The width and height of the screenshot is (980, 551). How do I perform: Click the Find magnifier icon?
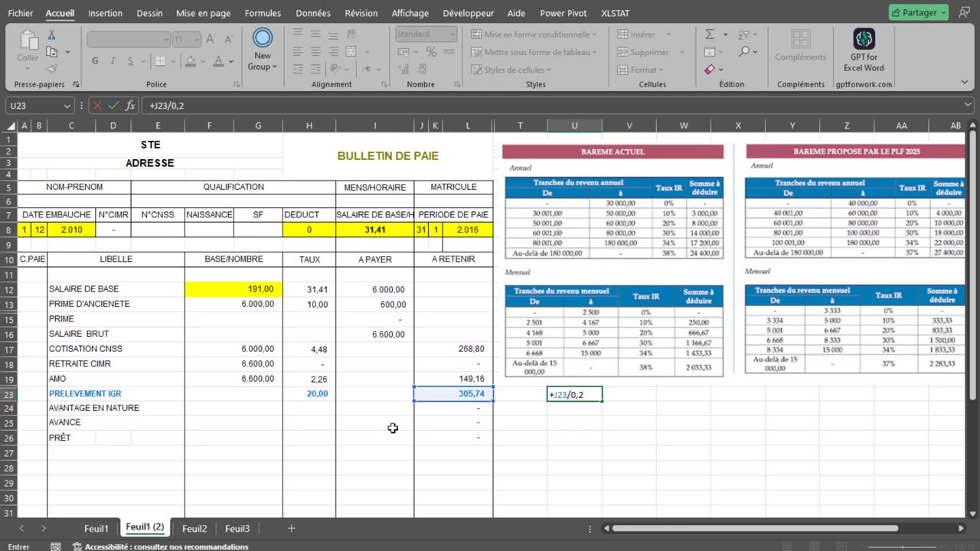coord(743,52)
